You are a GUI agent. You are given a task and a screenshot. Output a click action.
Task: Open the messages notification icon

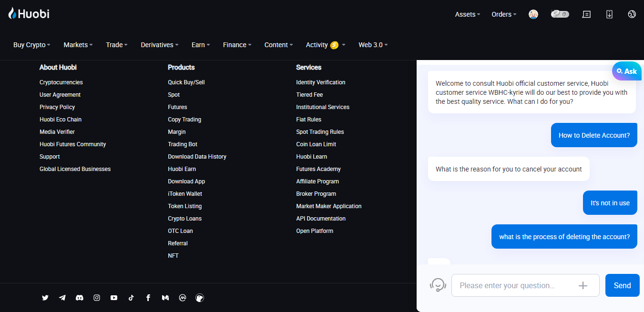tap(586, 14)
